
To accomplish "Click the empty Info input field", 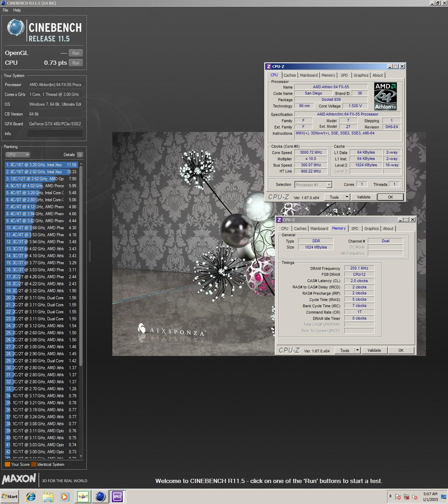I will point(55,134).
